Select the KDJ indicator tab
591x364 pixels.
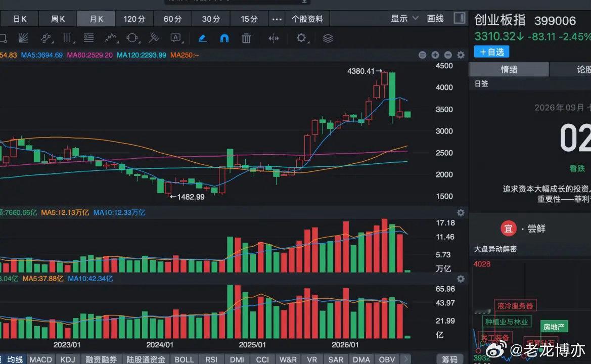click(68, 359)
